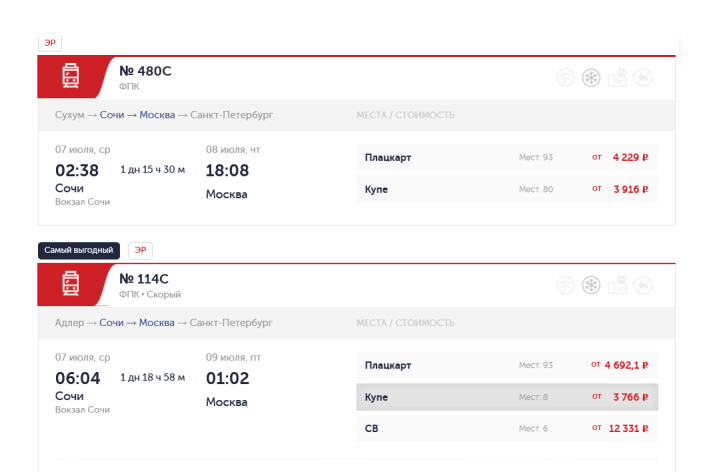Viewport: 720px width, 476px height.
Task: Click the red train icon of № 480С
Action: pyautogui.click(x=70, y=76)
